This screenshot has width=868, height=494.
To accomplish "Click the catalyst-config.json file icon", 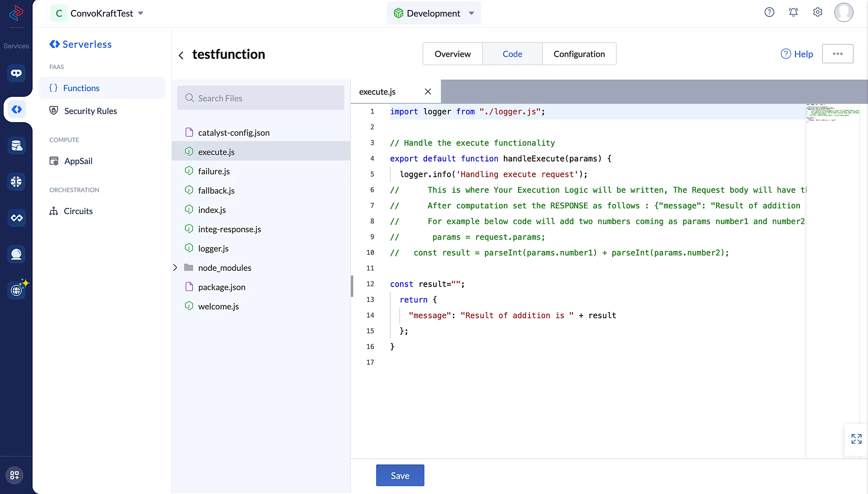I will [x=189, y=132].
